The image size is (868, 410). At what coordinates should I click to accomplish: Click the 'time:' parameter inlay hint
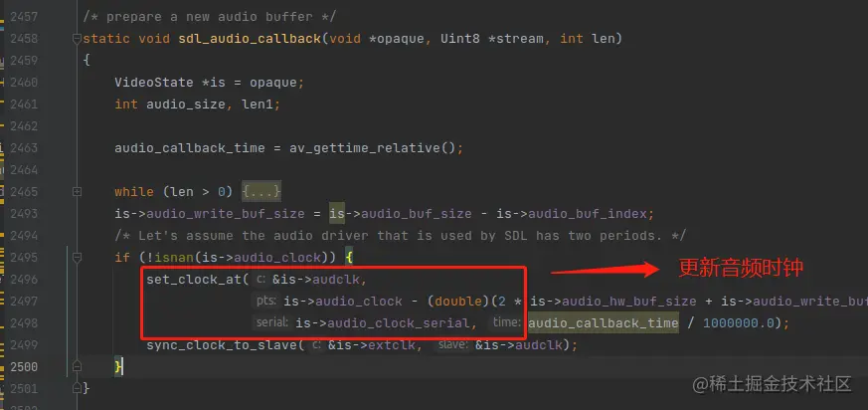pyautogui.click(x=506, y=323)
